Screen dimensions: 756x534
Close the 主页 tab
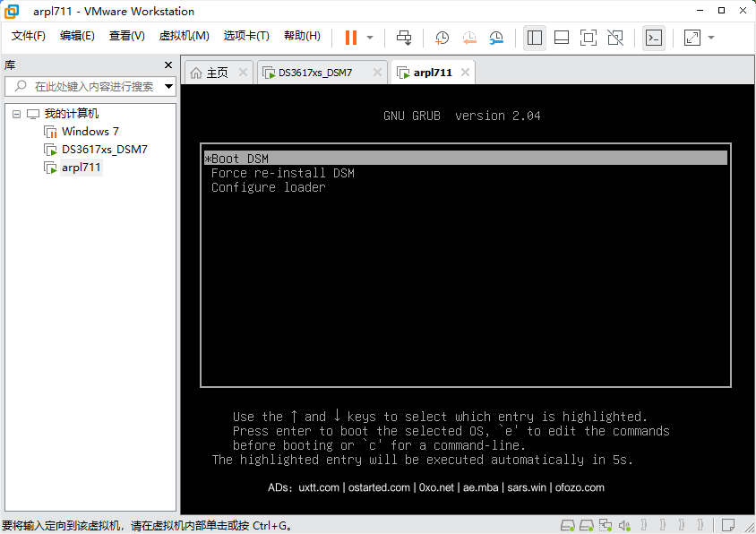click(243, 73)
